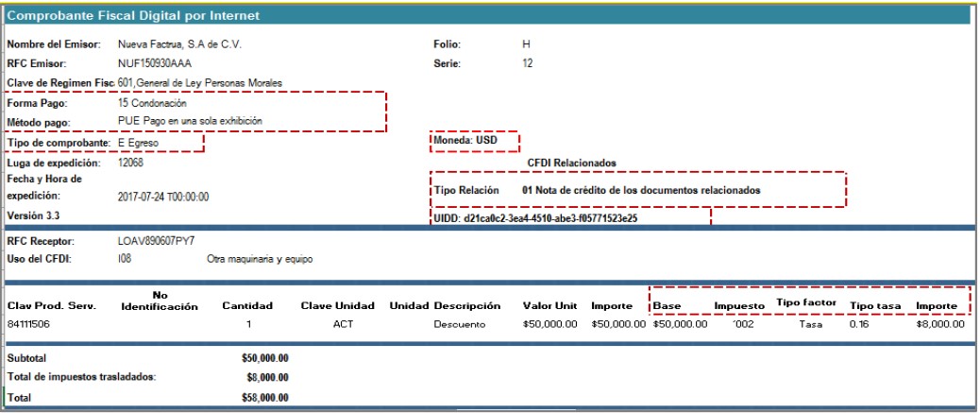Click the tax Importe amount $8,000.00 in table row

click(940, 324)
